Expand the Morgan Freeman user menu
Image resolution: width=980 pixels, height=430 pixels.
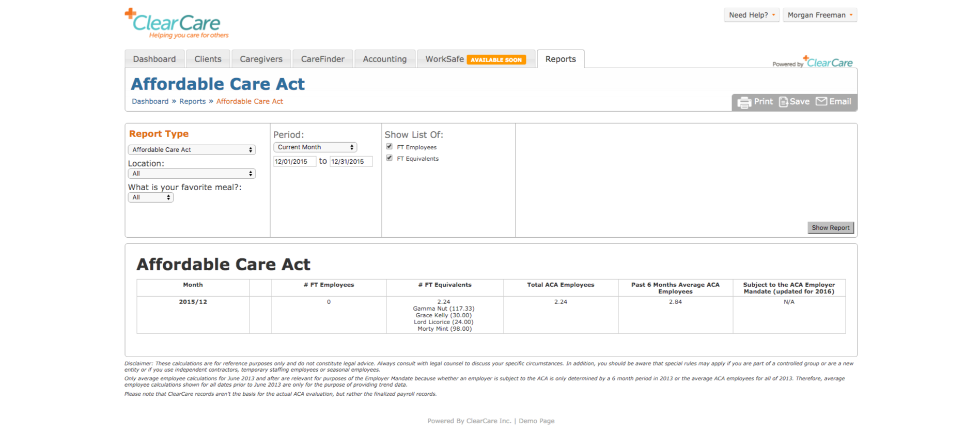[x=820, y=15]
